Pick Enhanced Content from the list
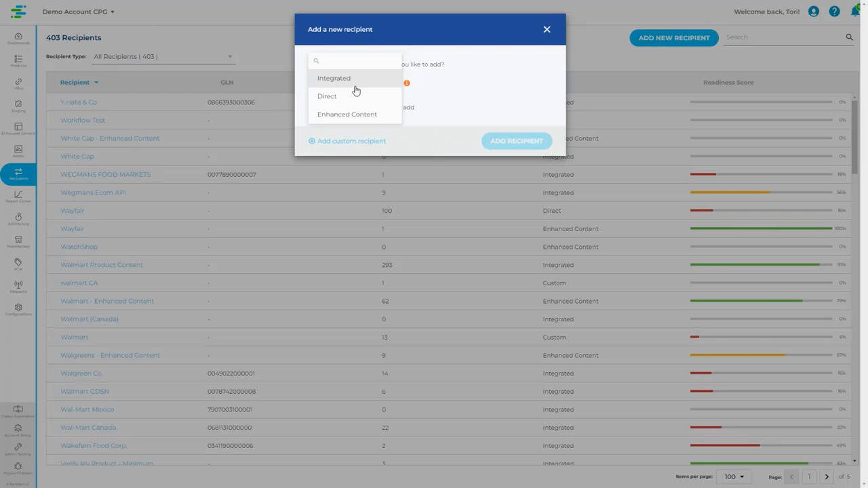This screenshot has height=488, width=868. pos(347,115)
